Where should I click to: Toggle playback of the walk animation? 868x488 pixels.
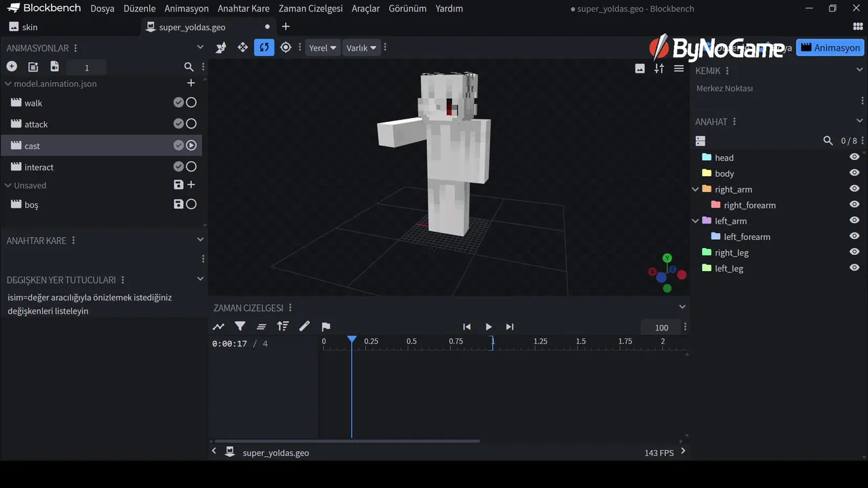pyautogui.click(x=191, y=103)
